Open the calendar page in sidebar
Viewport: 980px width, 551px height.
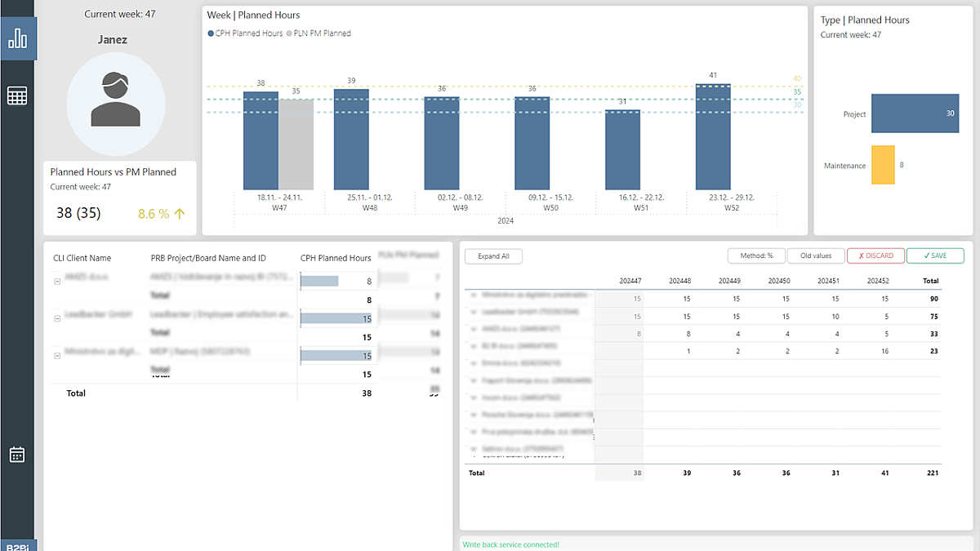pos(17,455)
